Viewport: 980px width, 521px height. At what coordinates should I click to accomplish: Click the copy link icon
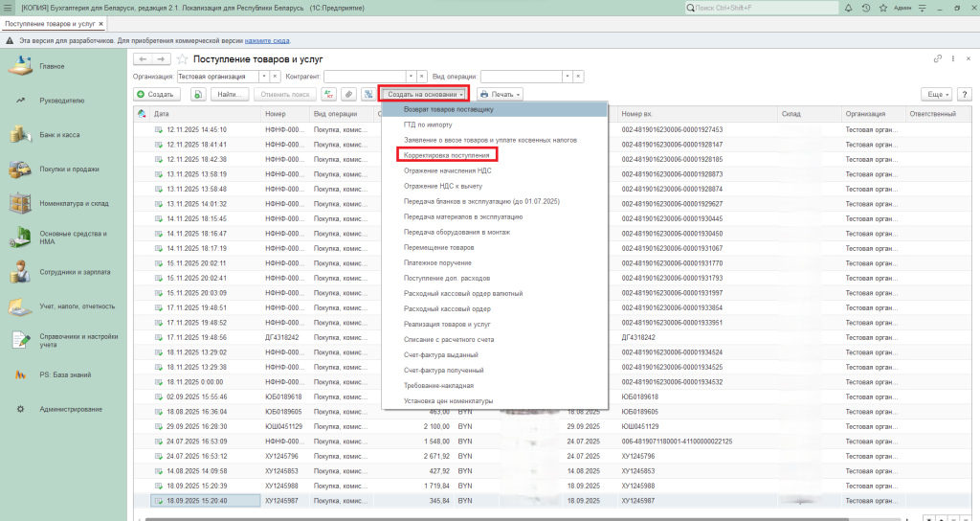(938, 59)
